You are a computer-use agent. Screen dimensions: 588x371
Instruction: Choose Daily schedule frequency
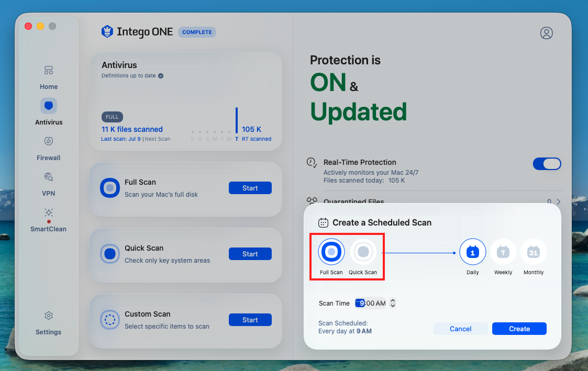tap(472, 252)
